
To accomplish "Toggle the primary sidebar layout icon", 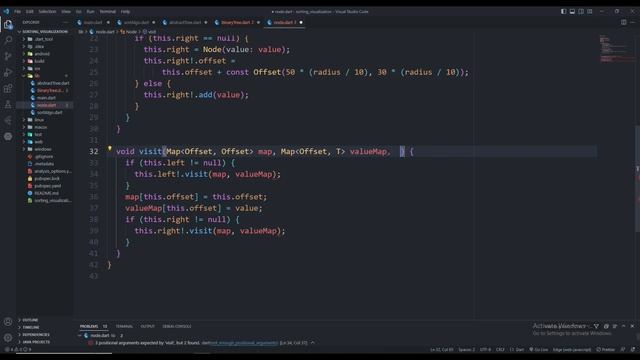I will [563, 11].
